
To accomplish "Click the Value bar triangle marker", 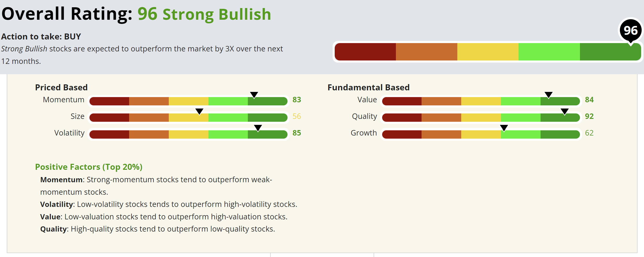I will point(548,94).
